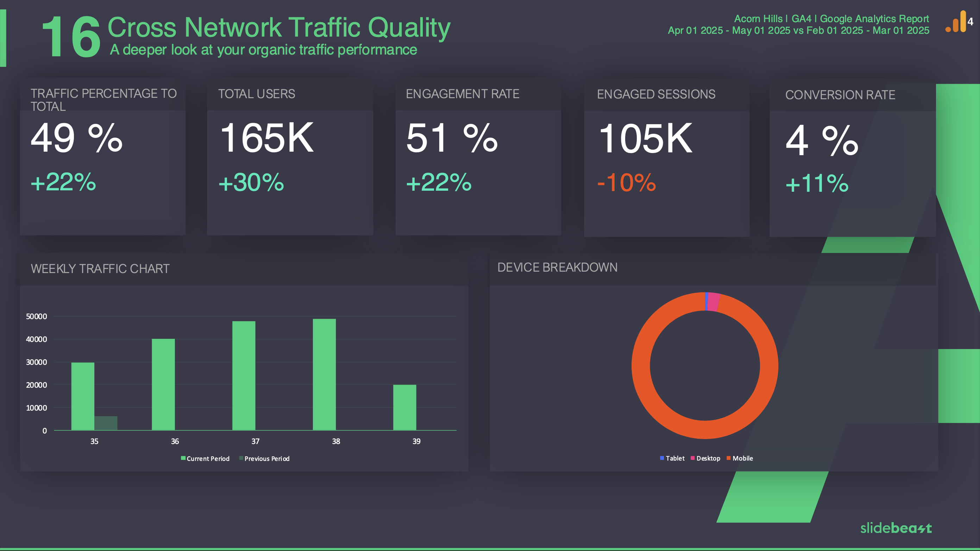The image size is (980, 551).
Task: Click the 165K total users value
Action: coord(267,138)
